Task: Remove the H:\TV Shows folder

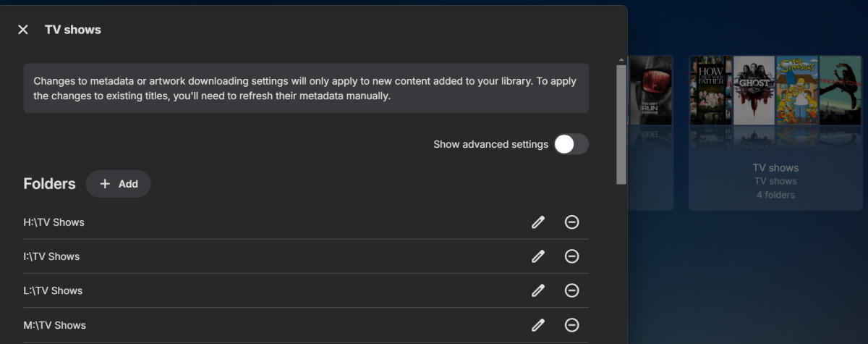Action: click(571, 222)
